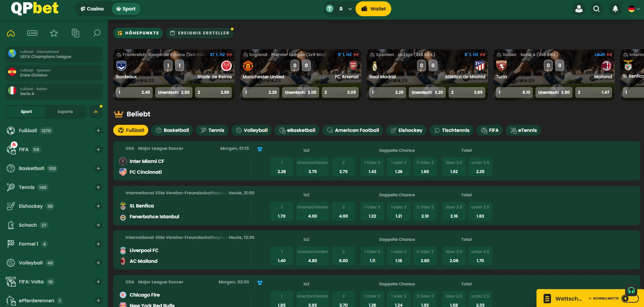644x307 pixels.
Task: Switch to the Sport section
Action: click(x=126, y=9)
